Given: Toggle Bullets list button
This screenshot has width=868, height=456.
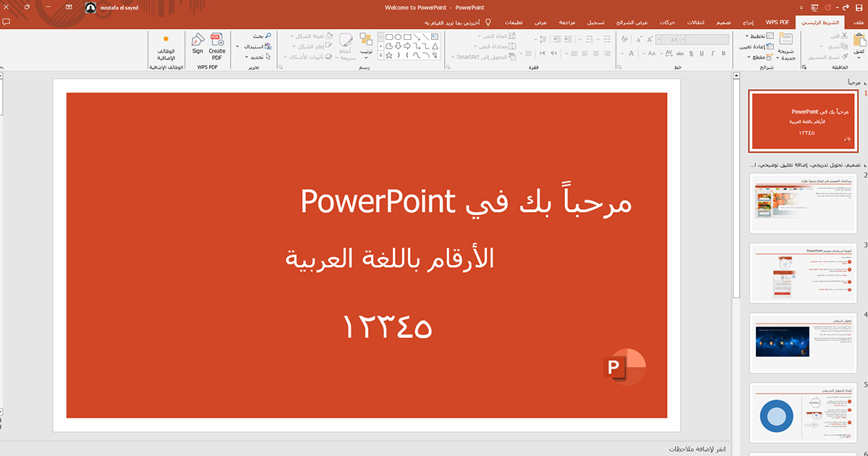Looking at the screenshot, I should tap(607, 38).
